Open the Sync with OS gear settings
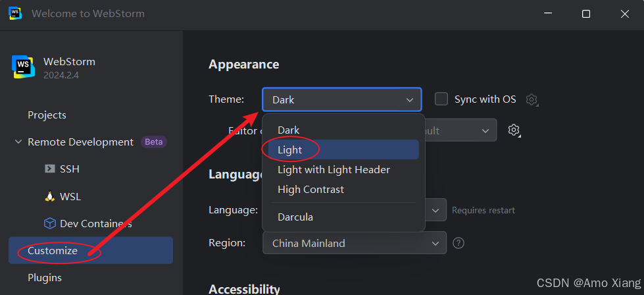The height and width of the screenshot is (295, 644). [x=532, y=99]
